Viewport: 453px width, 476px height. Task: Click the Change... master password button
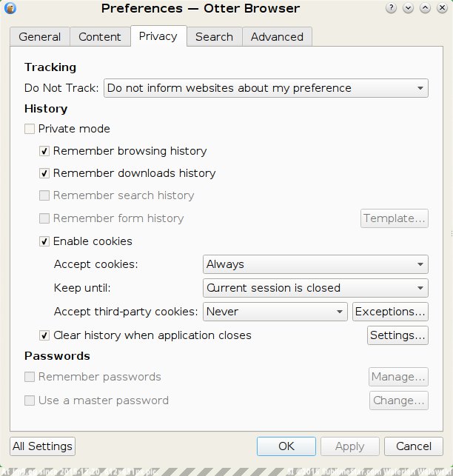coord(399,400)
